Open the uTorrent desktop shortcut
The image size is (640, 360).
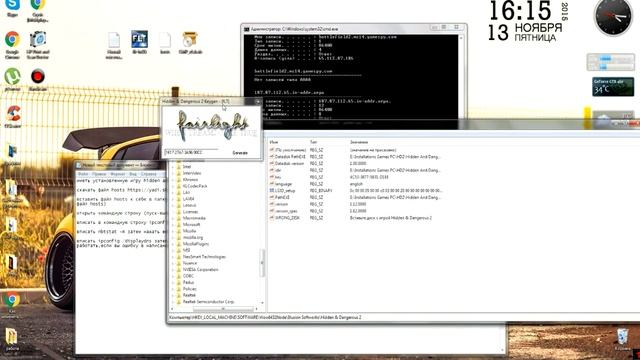point(12,79)
